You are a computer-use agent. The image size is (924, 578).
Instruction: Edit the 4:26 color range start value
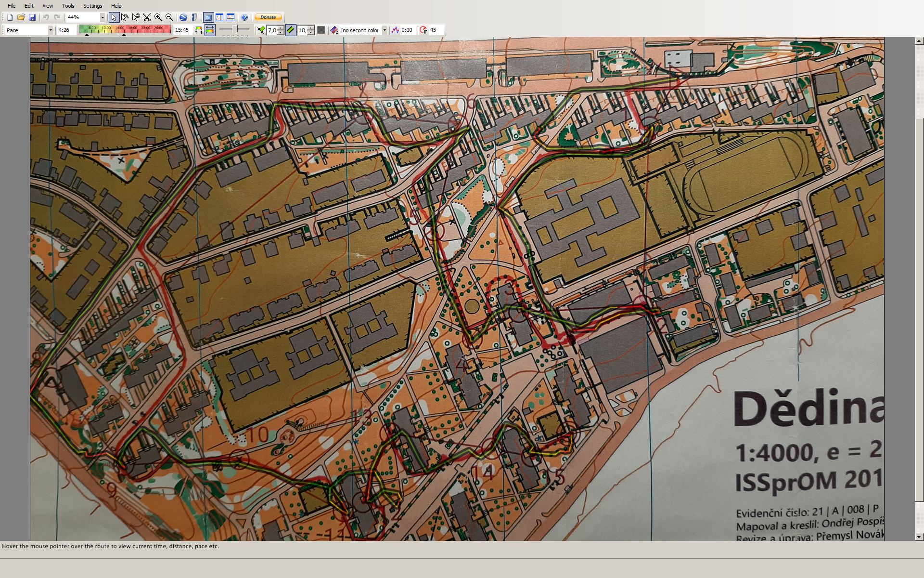[67, 30]
